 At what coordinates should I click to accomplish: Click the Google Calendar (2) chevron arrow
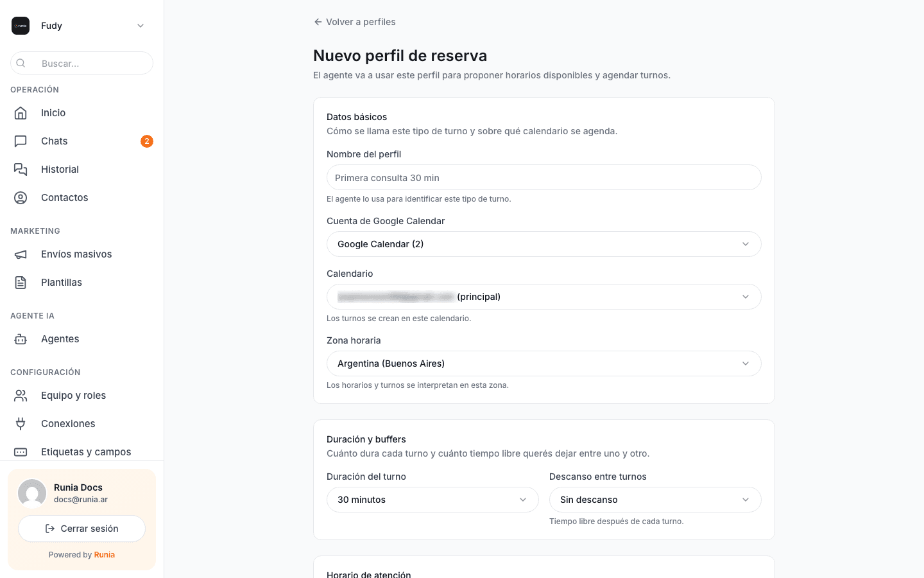pyautogui.click(x=746, y=244)
